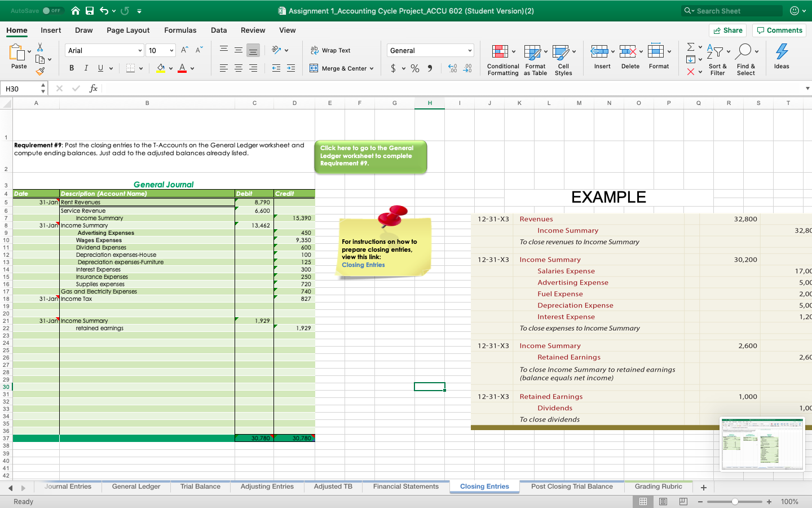Open the Ideas pane
Viewport: 812px width, 508px height.
tap(782, 56)
